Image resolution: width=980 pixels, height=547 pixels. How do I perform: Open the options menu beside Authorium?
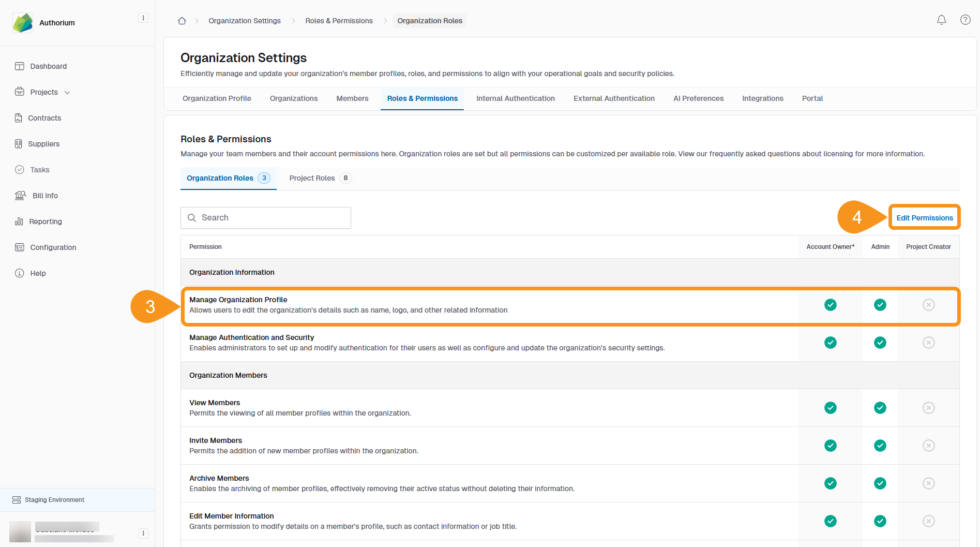coord(143,18)
